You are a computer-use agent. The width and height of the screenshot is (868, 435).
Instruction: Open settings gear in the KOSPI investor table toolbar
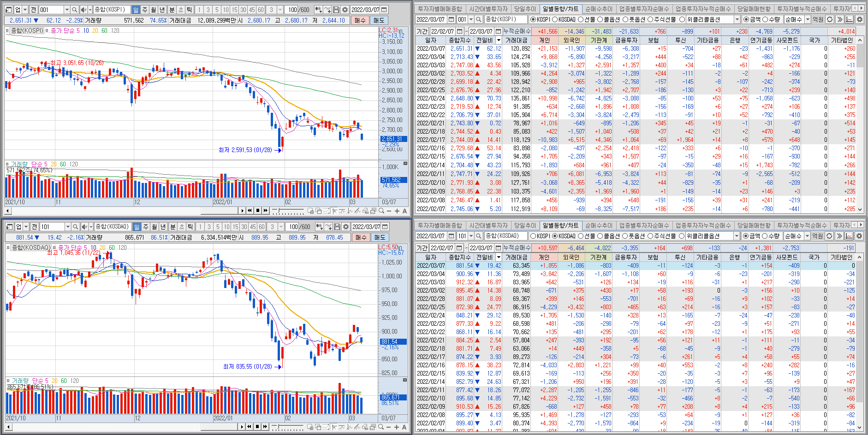tap(859, 19)
